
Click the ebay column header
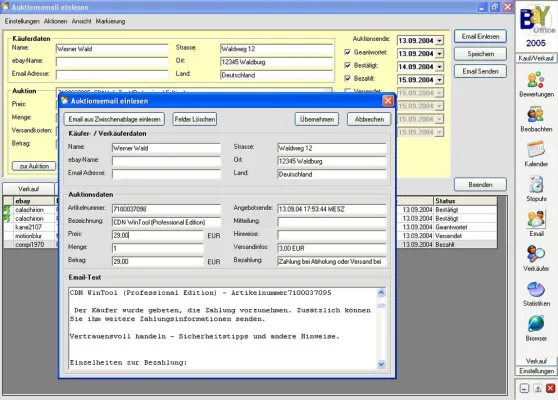pos(34,201)
